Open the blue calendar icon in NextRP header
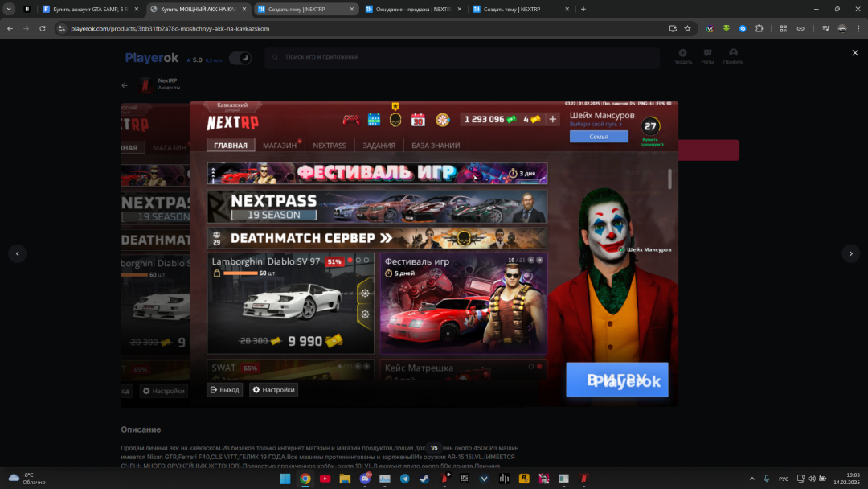This screenshot has width=868, height=489. 375,120
